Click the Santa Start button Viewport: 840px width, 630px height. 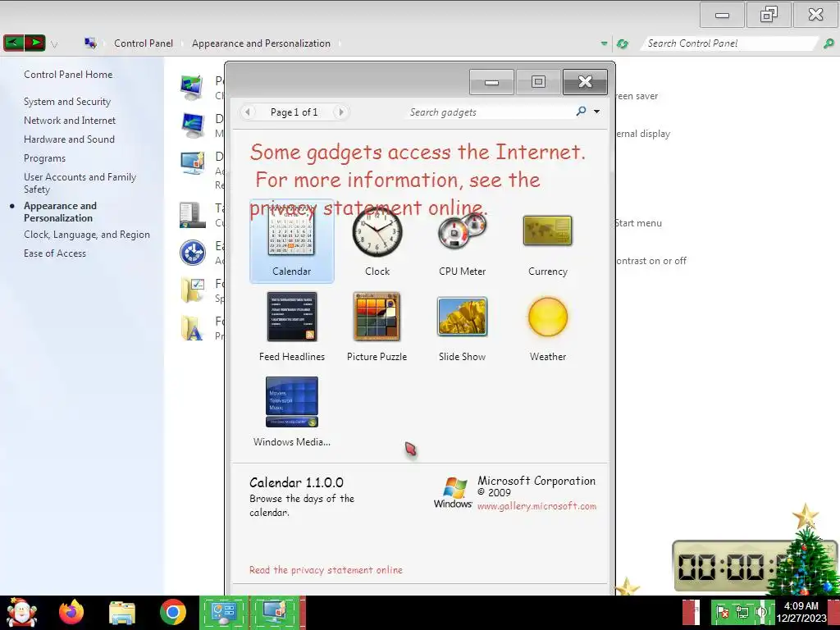pyautogui.click(x=21, y=612)
